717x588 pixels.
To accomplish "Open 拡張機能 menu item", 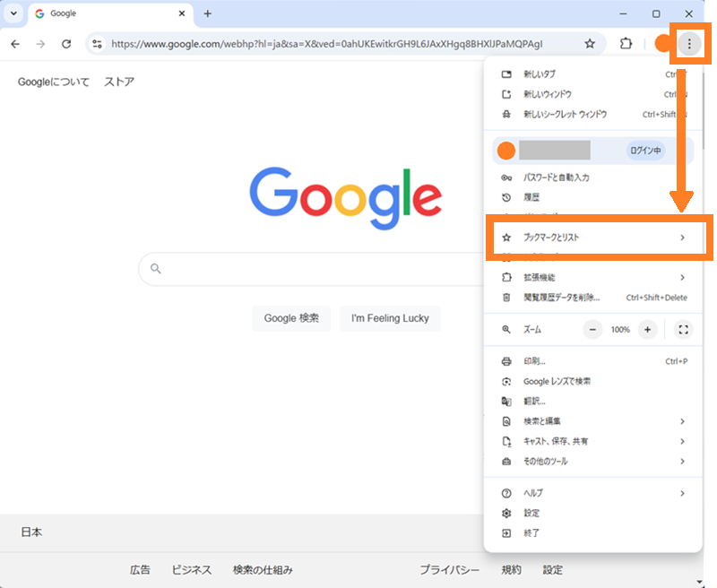I will 593,278.
